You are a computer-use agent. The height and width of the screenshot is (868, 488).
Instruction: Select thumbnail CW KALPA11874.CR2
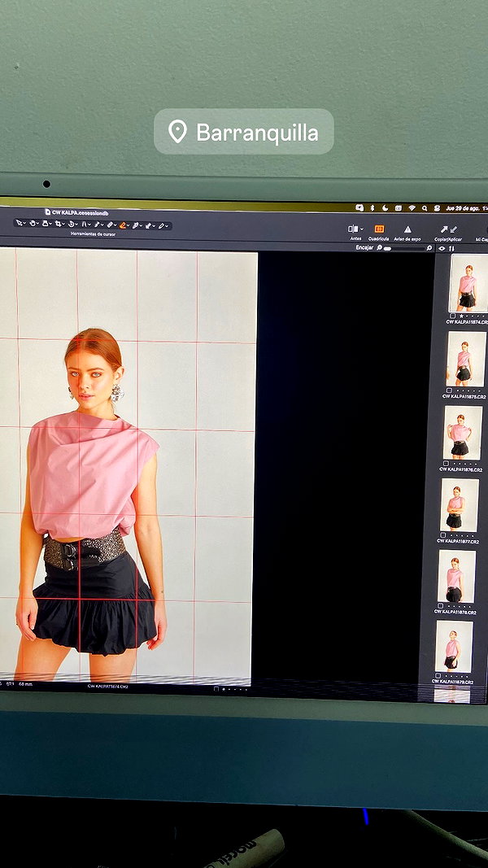coord(468,283)
